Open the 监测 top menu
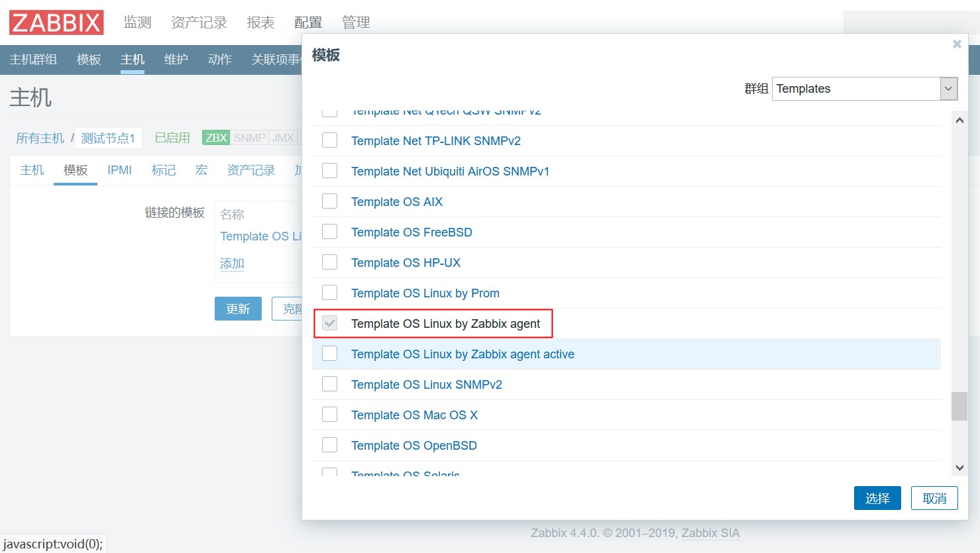This screenshot has width=980, height=553. tap(137, 23)
